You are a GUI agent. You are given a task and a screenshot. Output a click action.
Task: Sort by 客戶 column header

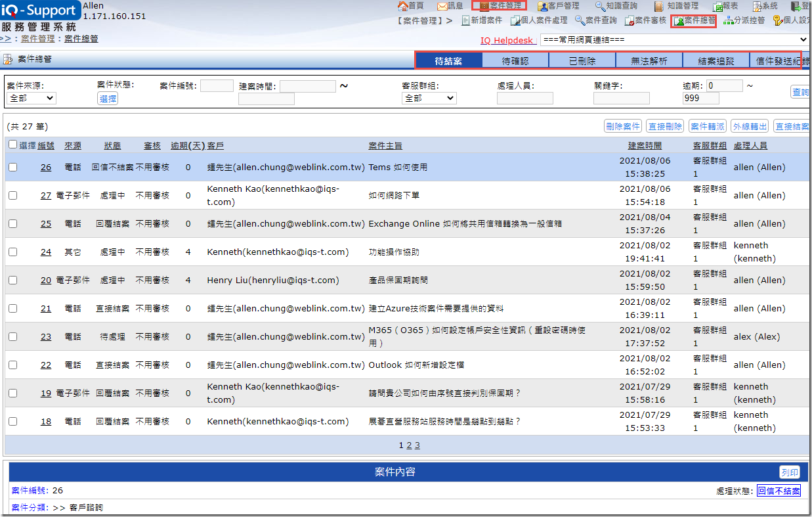click(215, 145)
